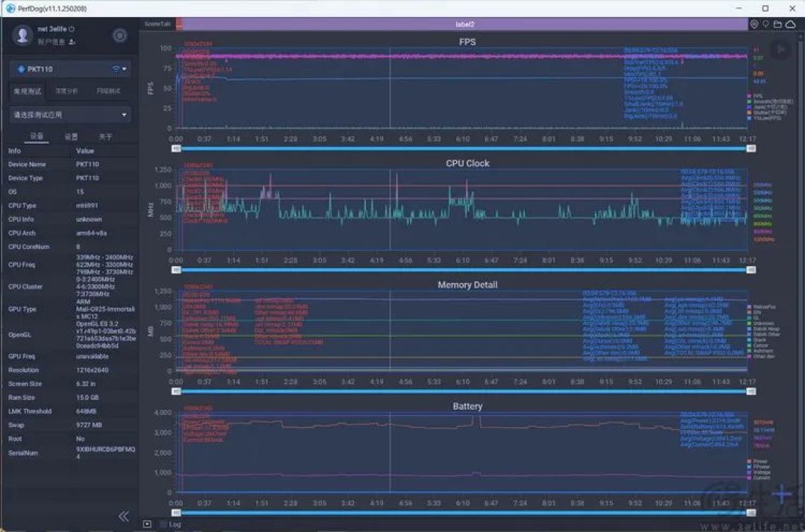The width and height of the screenshot is (805, 532).
Task: Toggle the Log checkbox
Action: click(x=164, y=525)
